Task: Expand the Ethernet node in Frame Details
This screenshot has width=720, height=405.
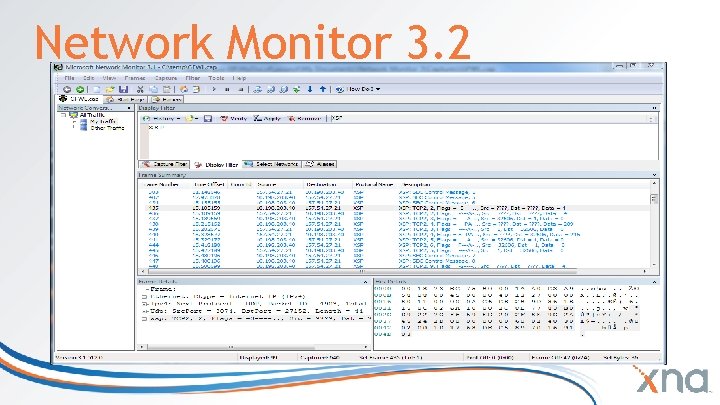Action: 144,297
